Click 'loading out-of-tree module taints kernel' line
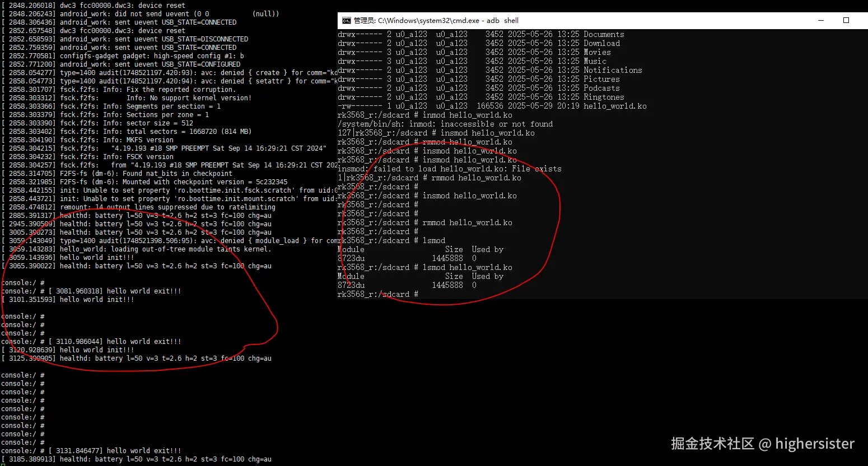Viewport: 868px width, 466px height. [x=136, y=249]
